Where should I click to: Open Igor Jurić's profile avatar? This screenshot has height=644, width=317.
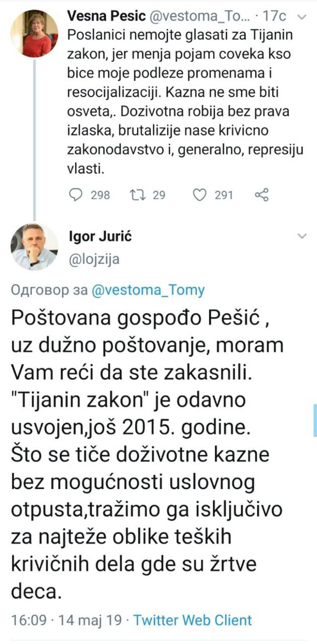click(x=34, y=247)
